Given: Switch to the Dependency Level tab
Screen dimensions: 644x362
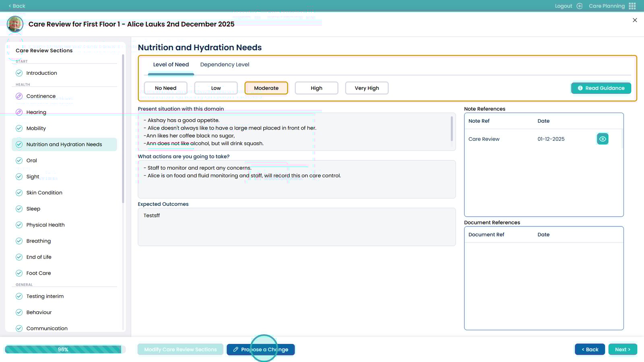Looking at the screenshot, I should coord(225,64).
